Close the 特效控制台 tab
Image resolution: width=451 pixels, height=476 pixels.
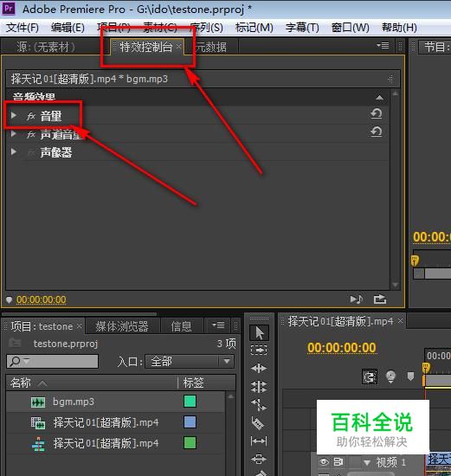(x=179, y=46)
